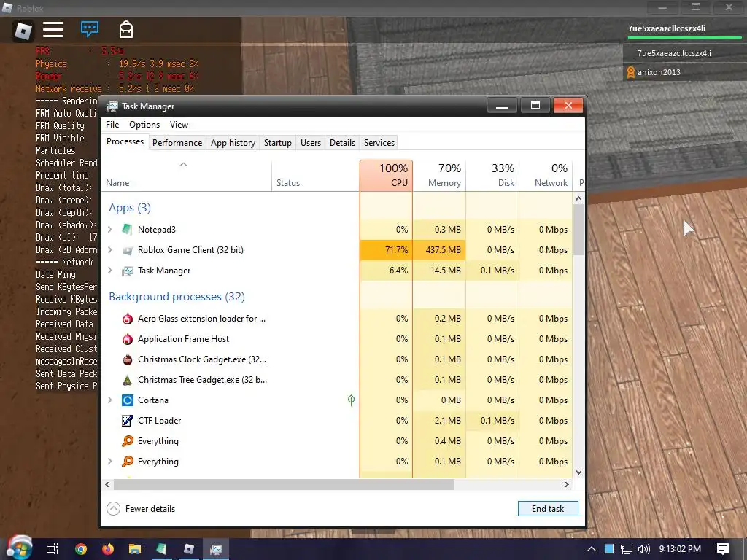
Task: Open File Explorer from the taskbar
Action: click(135, 549)
